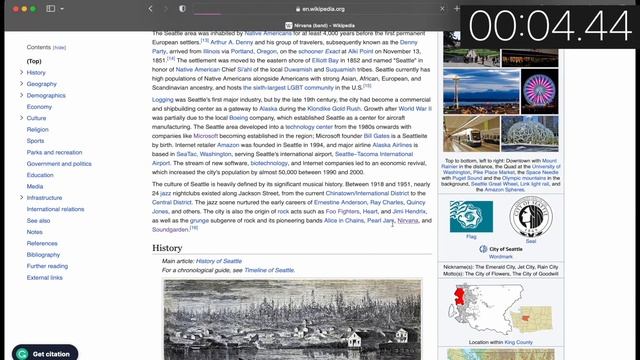Open sidebar options dropdown arrow
640x360 pixels.
(x=62, y=9)
